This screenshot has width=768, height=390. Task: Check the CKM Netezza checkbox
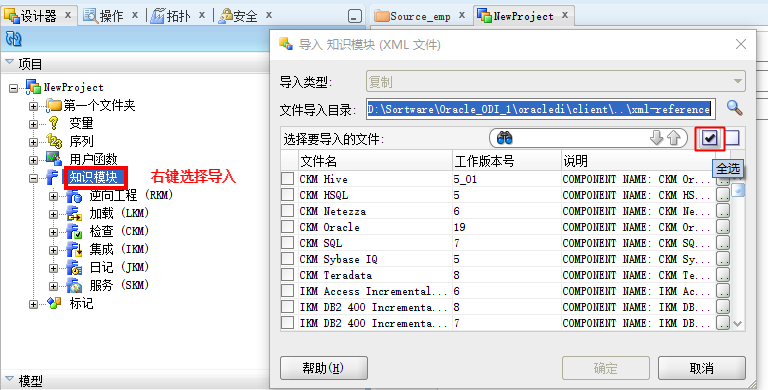(288, 211)
